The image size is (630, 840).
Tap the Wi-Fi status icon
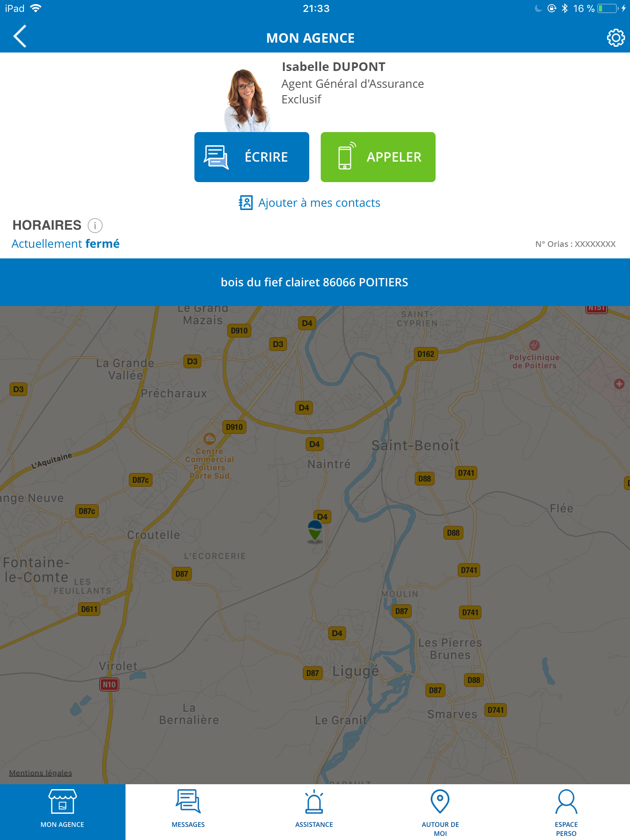36,8
